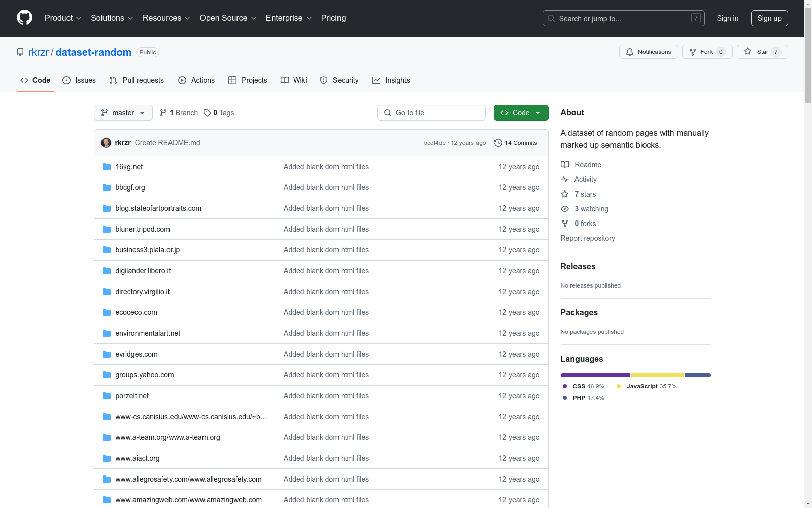Open the bbcgf.org folder icon
Viewport: 812px width, 508px height.
(107, 187)
